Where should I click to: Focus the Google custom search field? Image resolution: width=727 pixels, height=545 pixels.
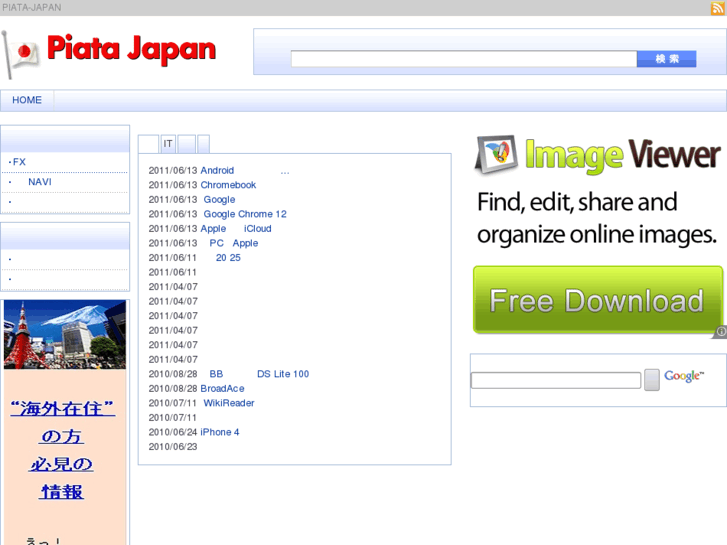[x=555, y=380]
